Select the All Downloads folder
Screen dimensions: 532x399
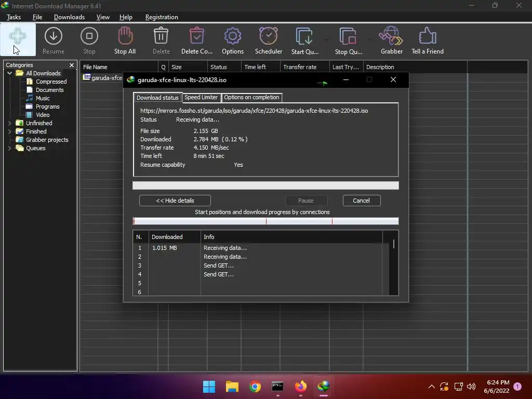43,73
